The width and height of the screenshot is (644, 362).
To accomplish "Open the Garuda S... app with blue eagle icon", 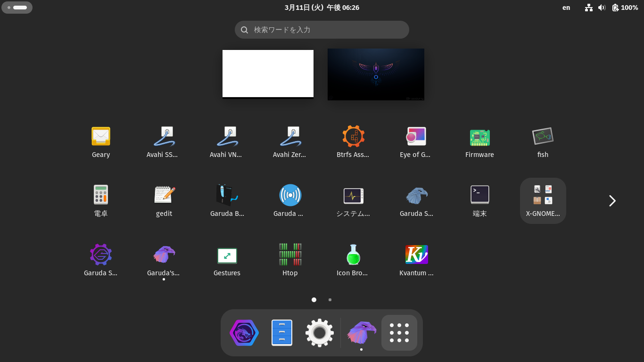I will pyautogui.click(x=416, y=201).
